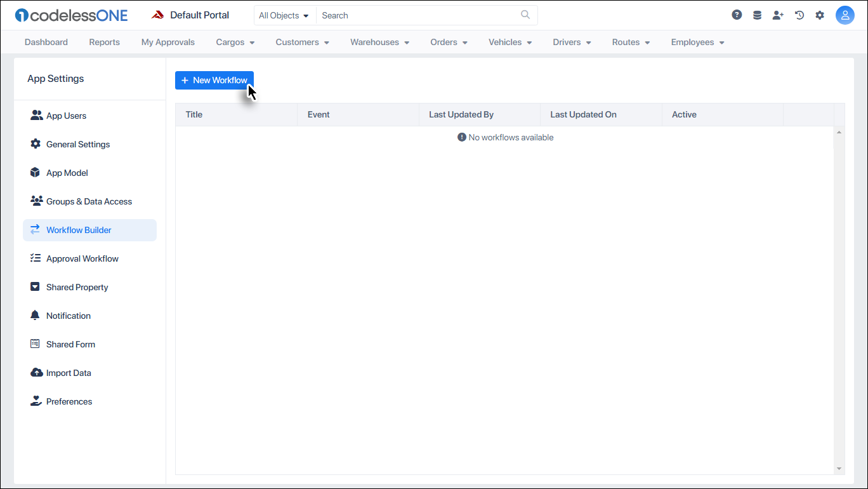Click the App Settings heading
Viewport: 868px width, 489px height.
pyautogui.click(x=56, y=79)
